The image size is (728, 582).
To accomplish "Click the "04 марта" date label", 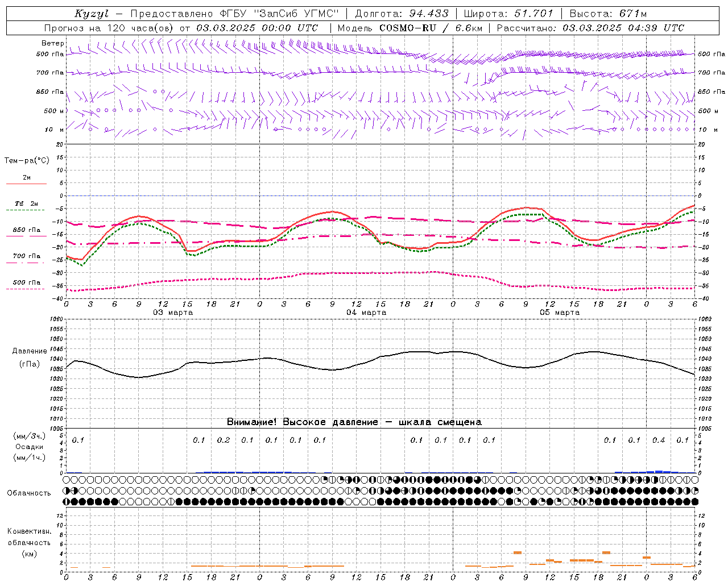I will click(x=366, y=313).
